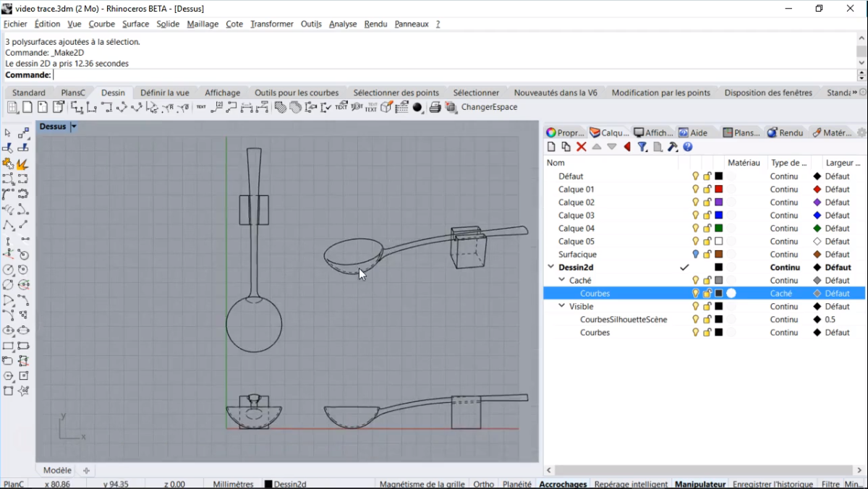This screenshot has width=868, height=489.
Task: Click the text icon in Dessin toolbar
Action: click(x=201, y=107)
